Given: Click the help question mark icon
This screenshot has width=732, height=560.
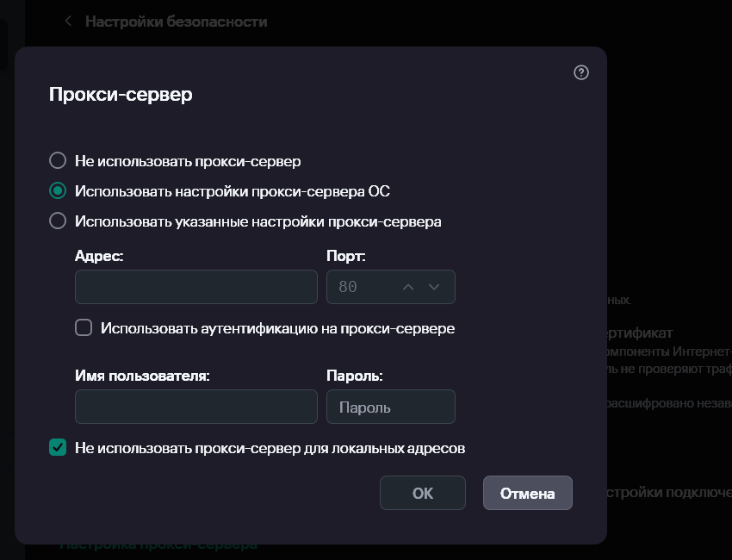Looking at the screenshot, I should pos(581,73).
